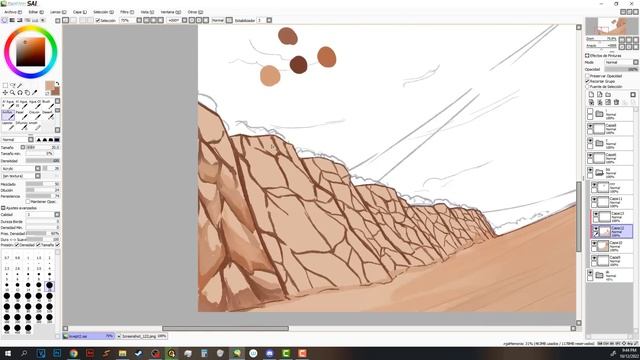This screenshot has height=360, width=640.
Task: Open Chrome from the taskbar
Action: (73, 353)
